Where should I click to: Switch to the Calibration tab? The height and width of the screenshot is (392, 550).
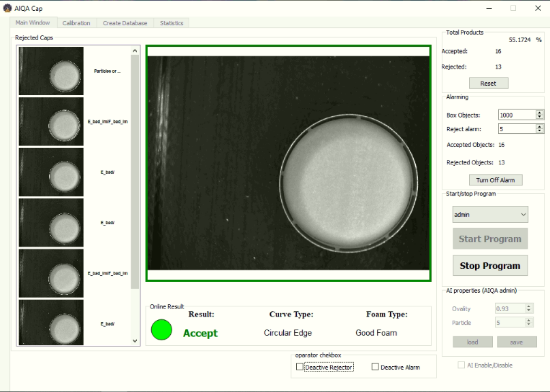coord(76,23)
